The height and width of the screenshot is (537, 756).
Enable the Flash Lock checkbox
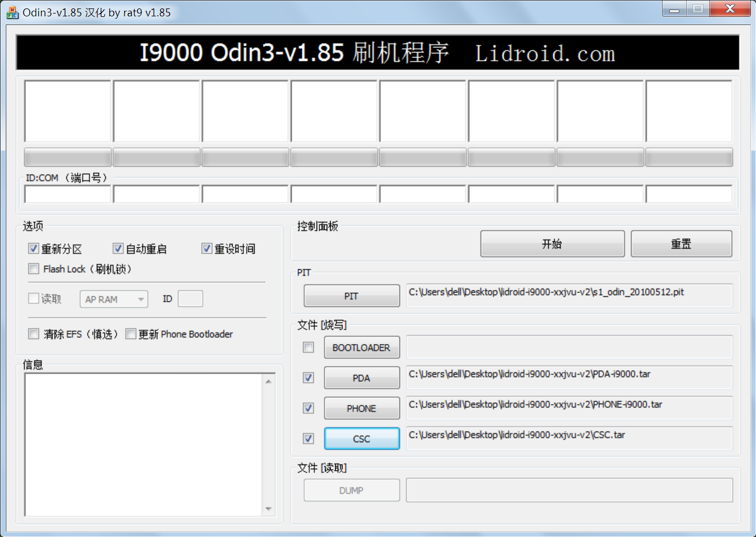click(x=34, y=269)
